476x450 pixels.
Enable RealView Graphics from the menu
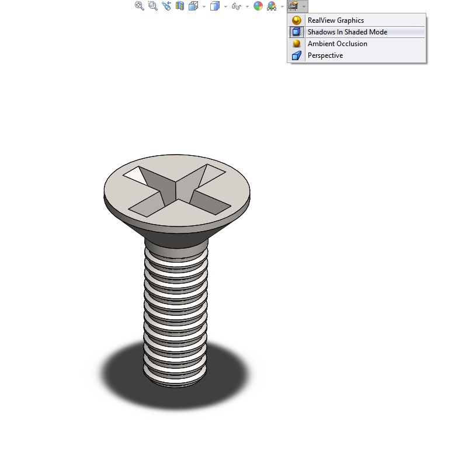pyautogui.click(x=357, y=20)
